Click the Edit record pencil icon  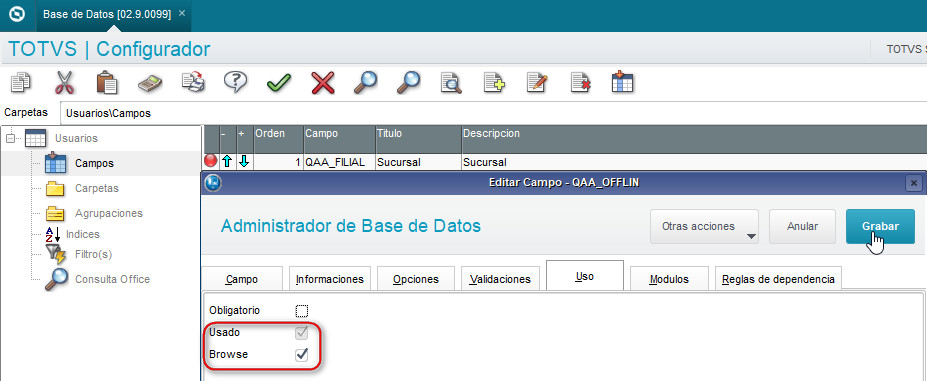(537, 82)
